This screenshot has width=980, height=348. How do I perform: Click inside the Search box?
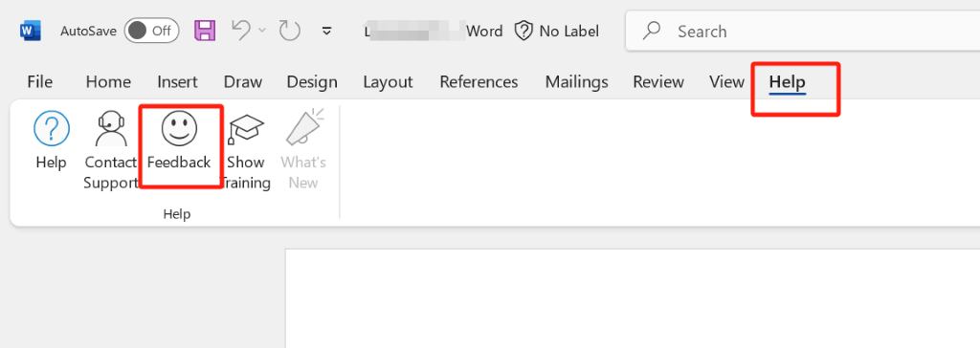click(803, 31)
